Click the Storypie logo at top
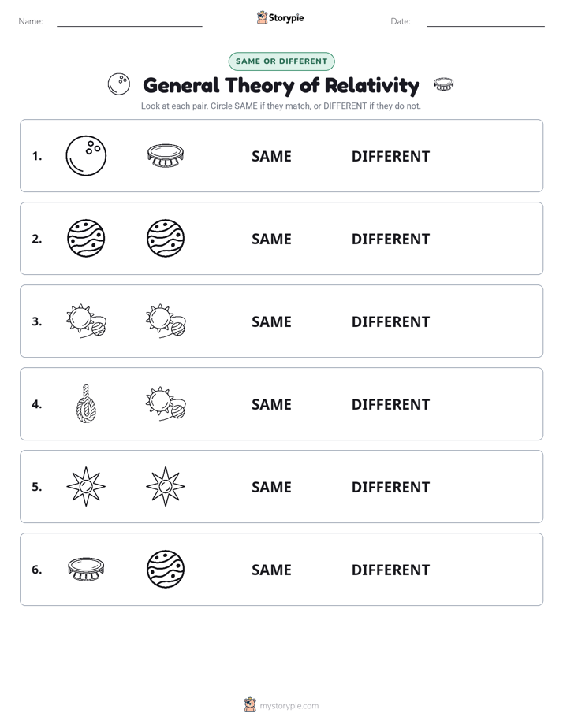563x728 pixels. [x=281, y=18]
